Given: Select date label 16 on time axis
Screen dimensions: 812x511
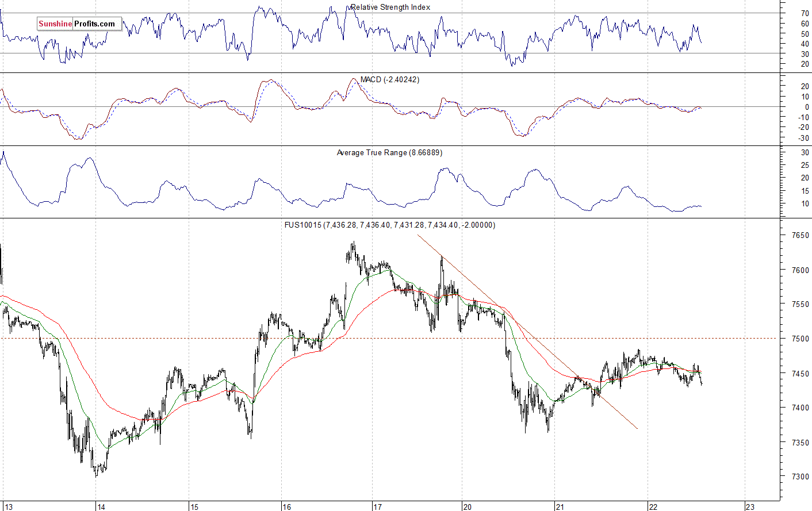Looking at the screenshot, I should pos(286,506).
